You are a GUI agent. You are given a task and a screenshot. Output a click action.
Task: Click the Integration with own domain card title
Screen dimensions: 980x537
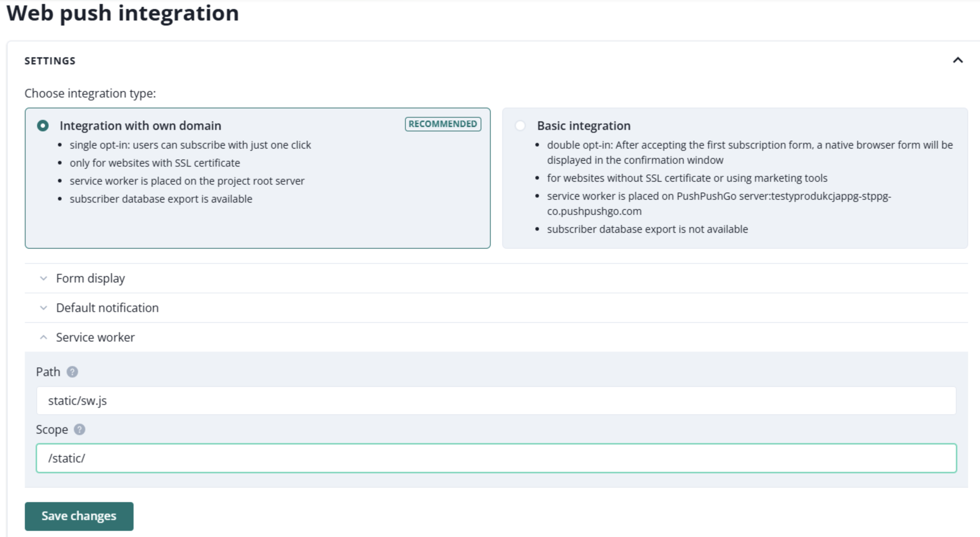click(x=140, y=126)
